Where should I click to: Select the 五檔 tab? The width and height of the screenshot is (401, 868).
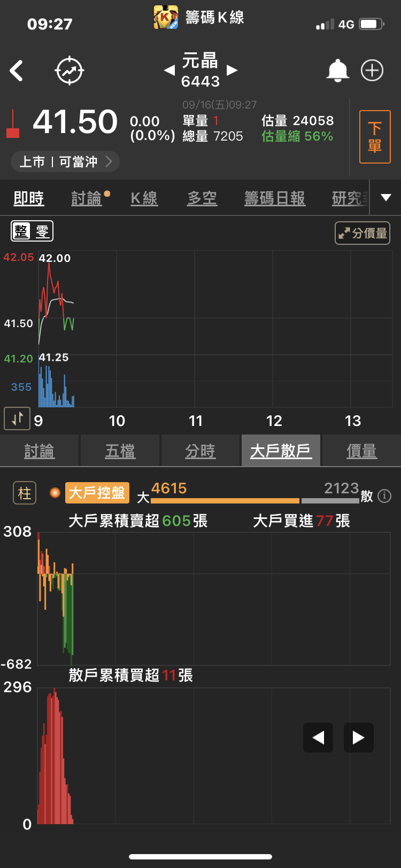[x=120, y=451]
